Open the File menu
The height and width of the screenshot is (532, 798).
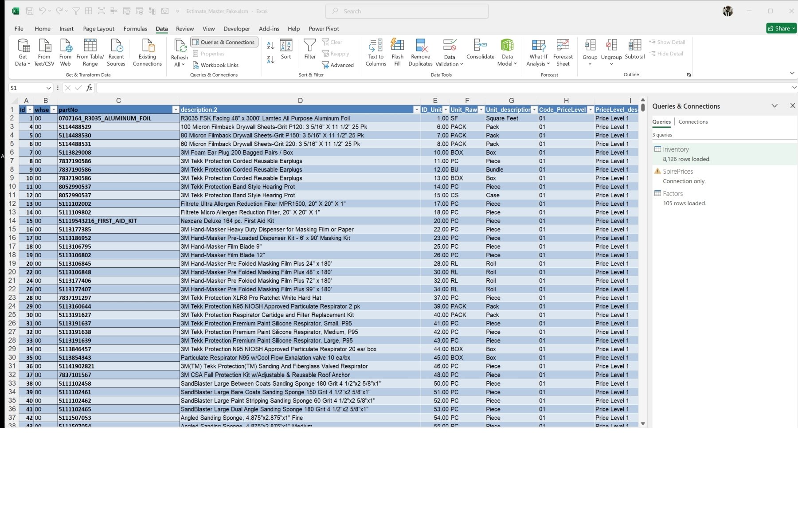coord(19,29)
